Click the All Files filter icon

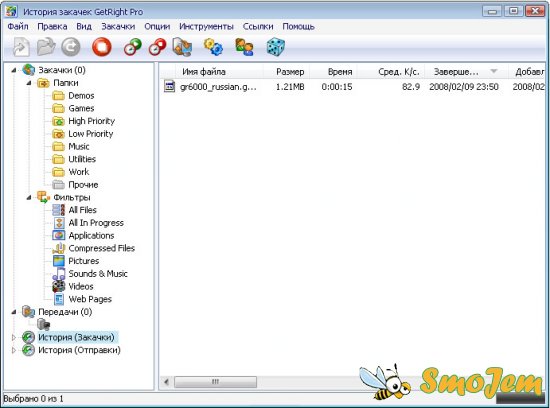pos(59,210)
